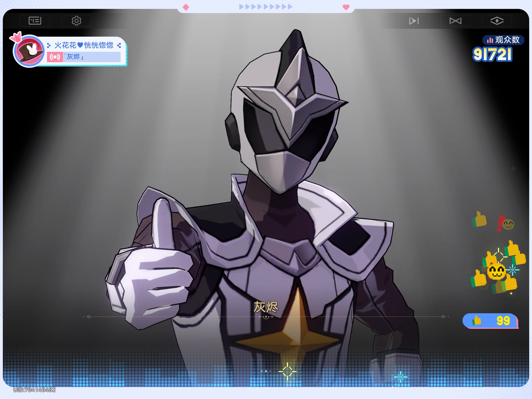Click the pink heart at top bar

pyautogui.click(x=346, y=7)
